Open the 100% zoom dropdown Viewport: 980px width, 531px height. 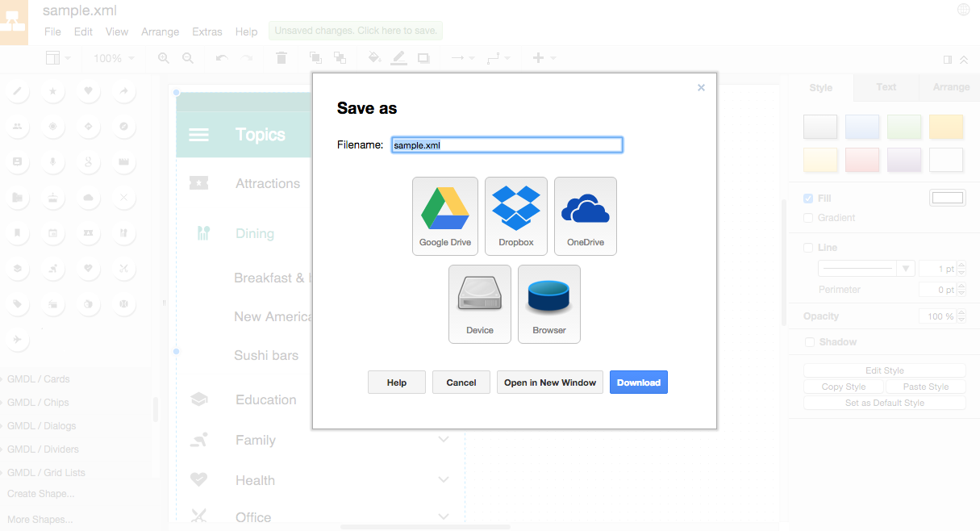114,58
